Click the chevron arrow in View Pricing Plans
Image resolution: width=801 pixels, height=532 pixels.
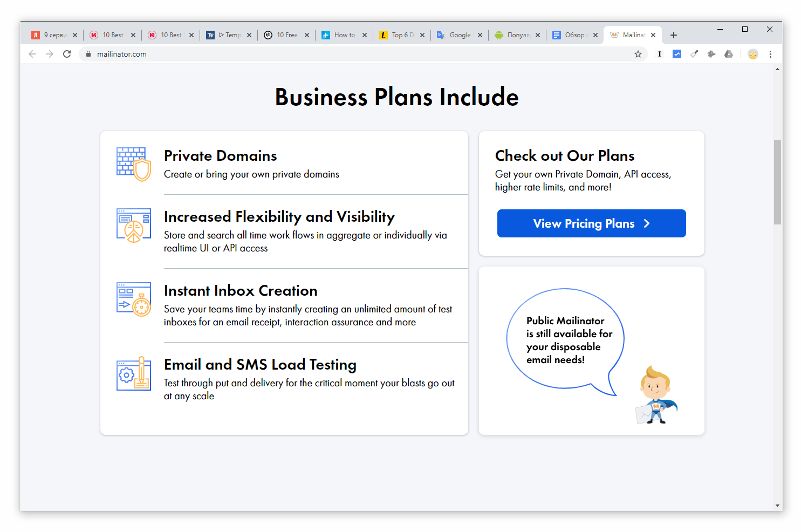tap(647, 223)
